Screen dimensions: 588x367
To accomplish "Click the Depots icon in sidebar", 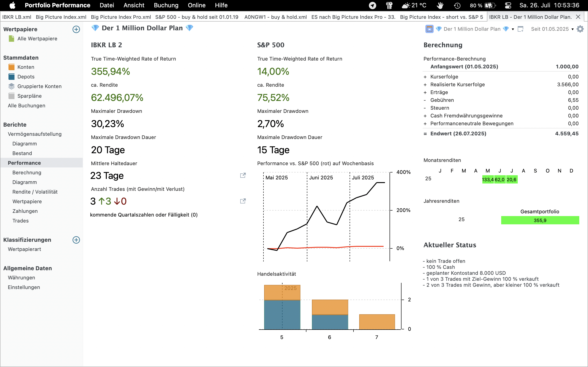I will tap(11, 77).
